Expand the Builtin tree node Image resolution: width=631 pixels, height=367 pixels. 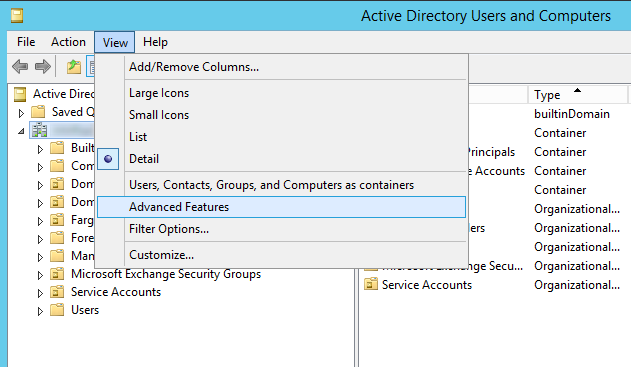[x=40, y=149]
